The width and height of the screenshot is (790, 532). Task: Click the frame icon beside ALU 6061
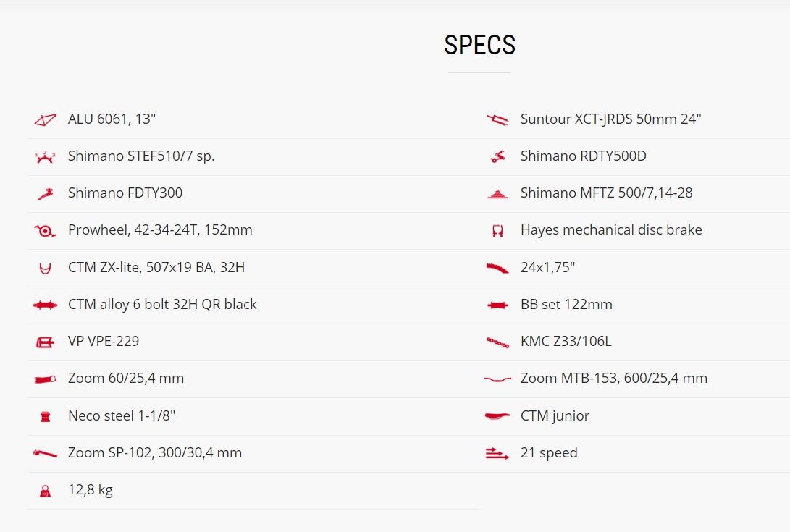[x=45, y=120]
